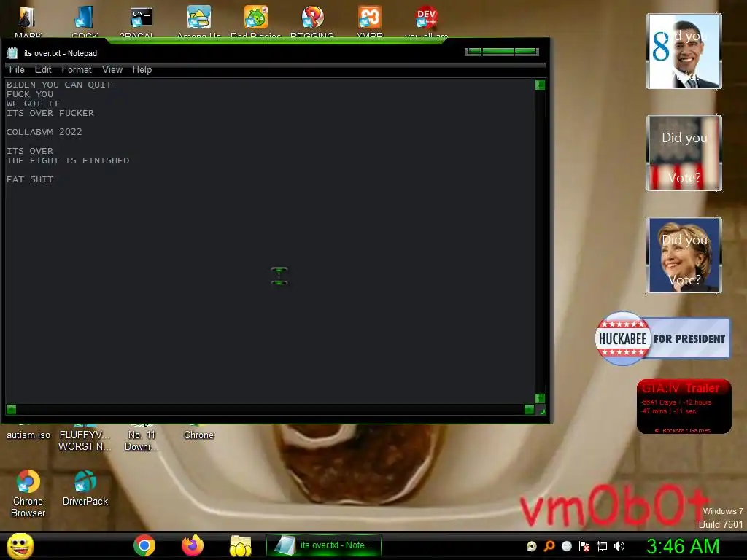Click the Obama 'Did you Vote?' gadget
Viewport: 747px width, 560px height.
pyautogui.click(x=684, y=51)
